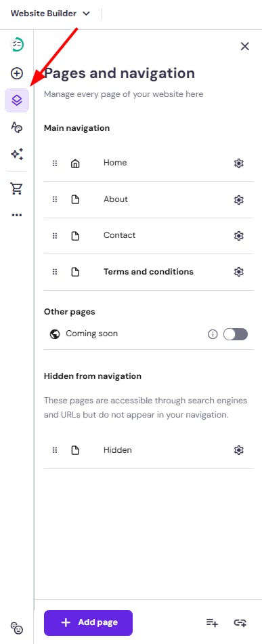
Task: Click the feedback smiley icon
Action: [x=17, y=628]
